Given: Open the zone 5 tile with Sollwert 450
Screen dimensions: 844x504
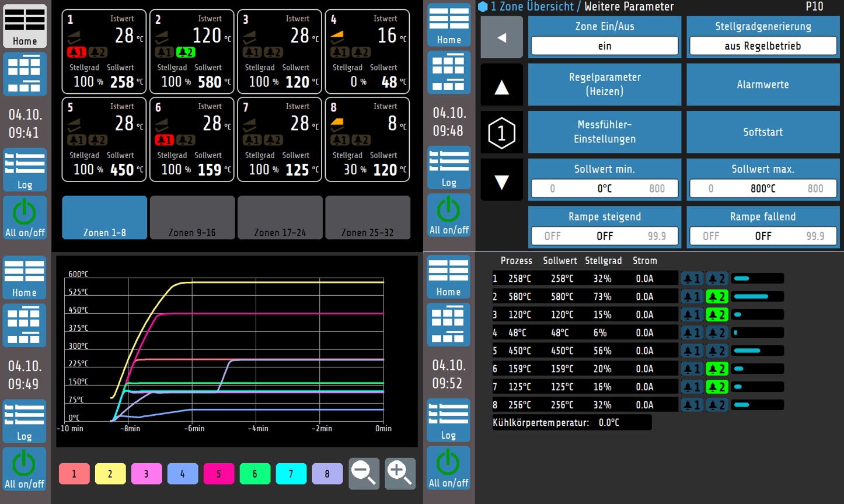Looking at the screenshot, I should point(104,139).
